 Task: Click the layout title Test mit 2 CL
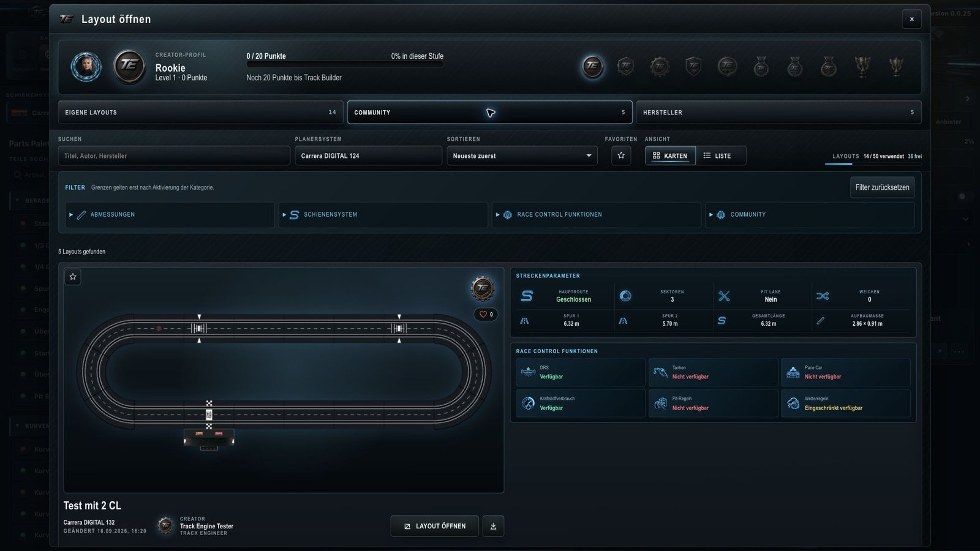(x=92, y=506)
